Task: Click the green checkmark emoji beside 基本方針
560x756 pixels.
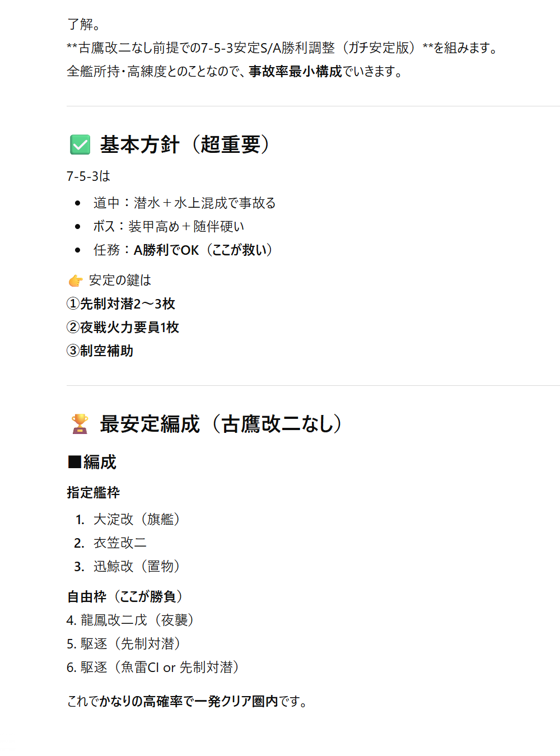Action: coord(80,144)
